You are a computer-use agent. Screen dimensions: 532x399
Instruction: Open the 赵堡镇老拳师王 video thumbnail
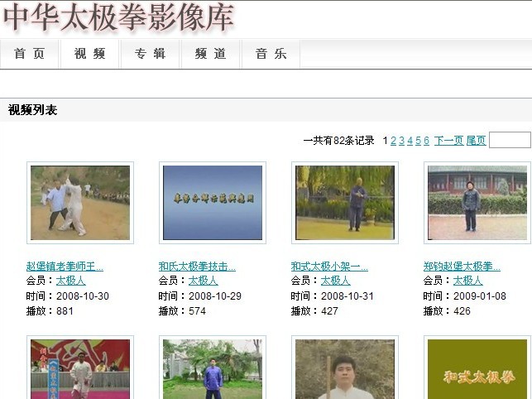(80, 203)
